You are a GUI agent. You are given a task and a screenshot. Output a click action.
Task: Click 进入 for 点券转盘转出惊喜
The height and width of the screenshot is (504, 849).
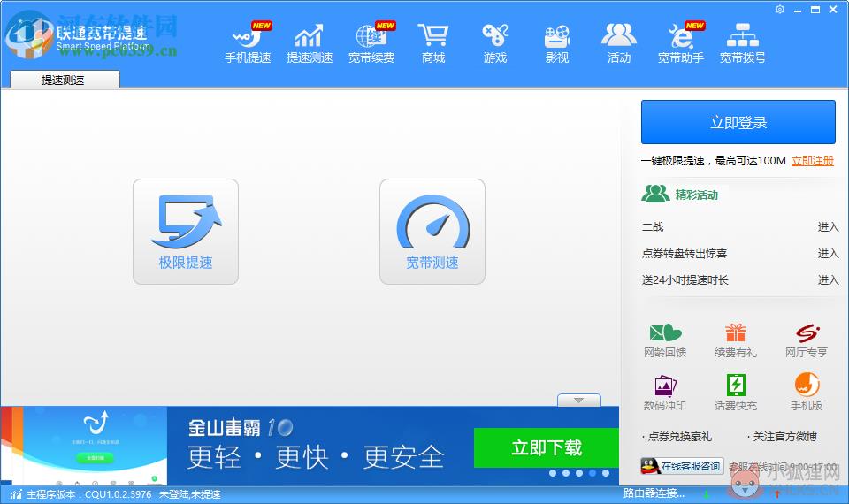point(828,254)
